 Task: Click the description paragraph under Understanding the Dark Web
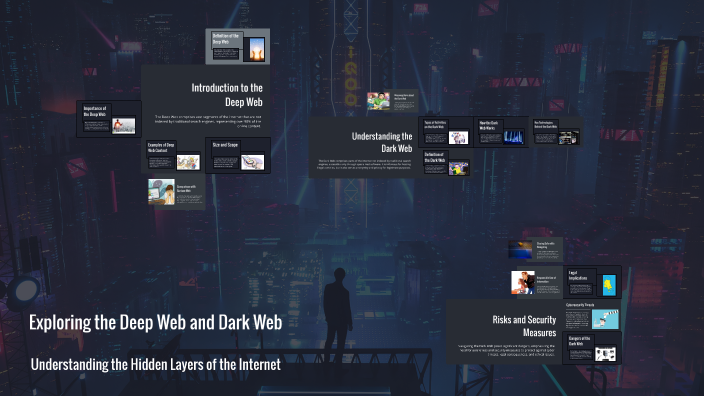pos(364,164)
